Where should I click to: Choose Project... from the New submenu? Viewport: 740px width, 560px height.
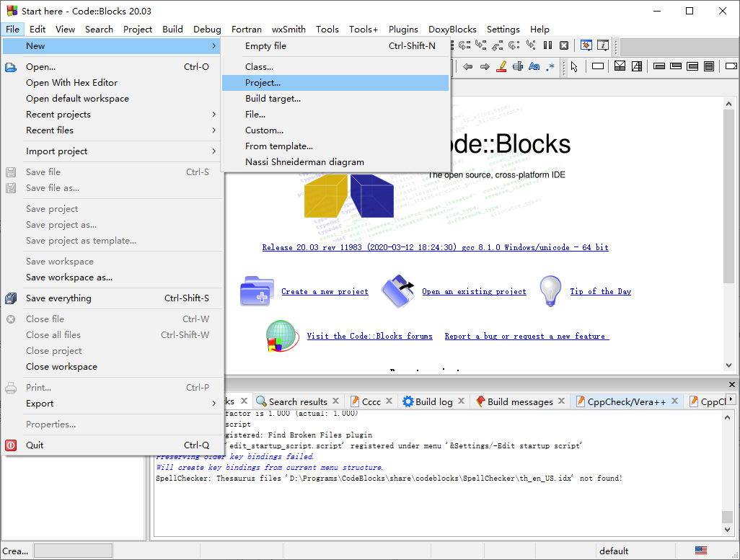pos(335,83)
